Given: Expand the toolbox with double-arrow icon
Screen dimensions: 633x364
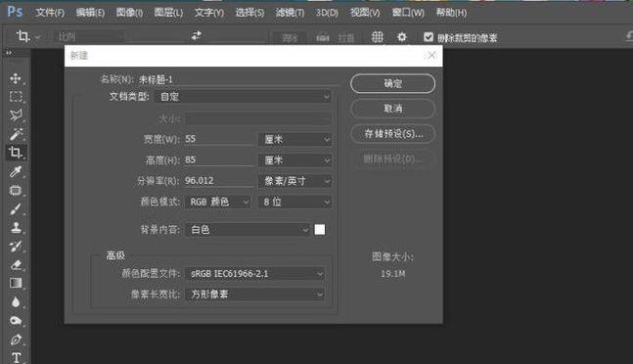Looking at the screenshot, I should (9, 53).
